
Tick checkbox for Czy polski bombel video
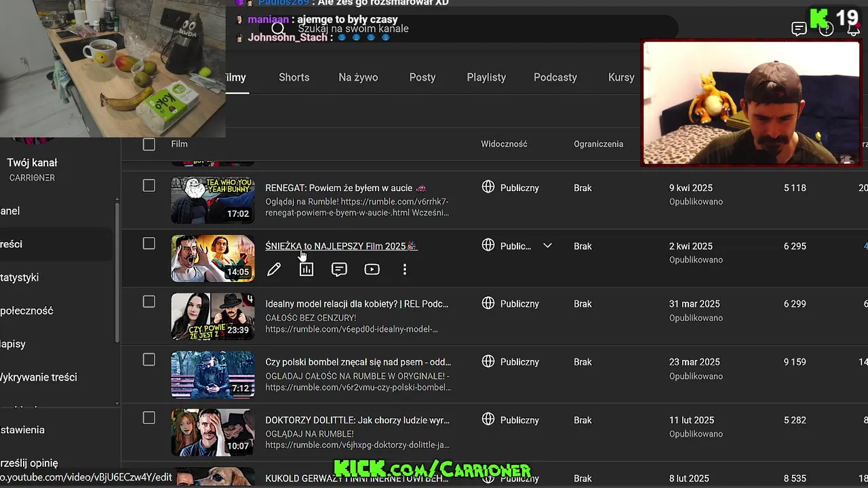[149, 360]
